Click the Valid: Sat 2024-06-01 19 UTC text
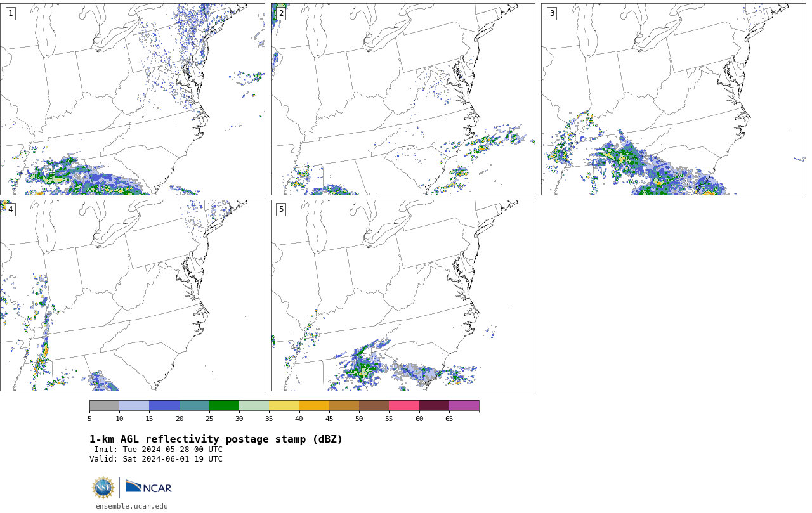This screenshot has width=812, height=513. 156,459
